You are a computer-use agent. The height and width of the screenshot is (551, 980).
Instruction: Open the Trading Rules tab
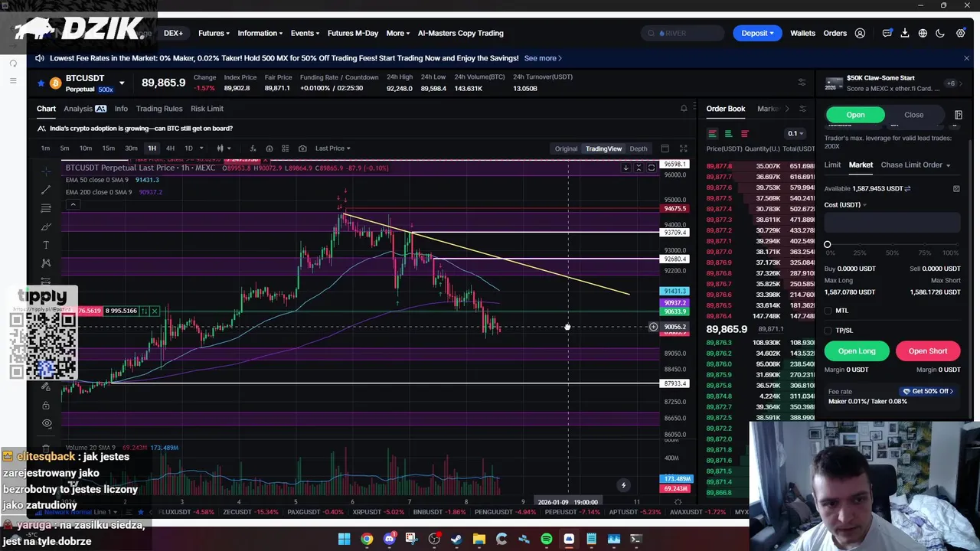tap(159, 109)
